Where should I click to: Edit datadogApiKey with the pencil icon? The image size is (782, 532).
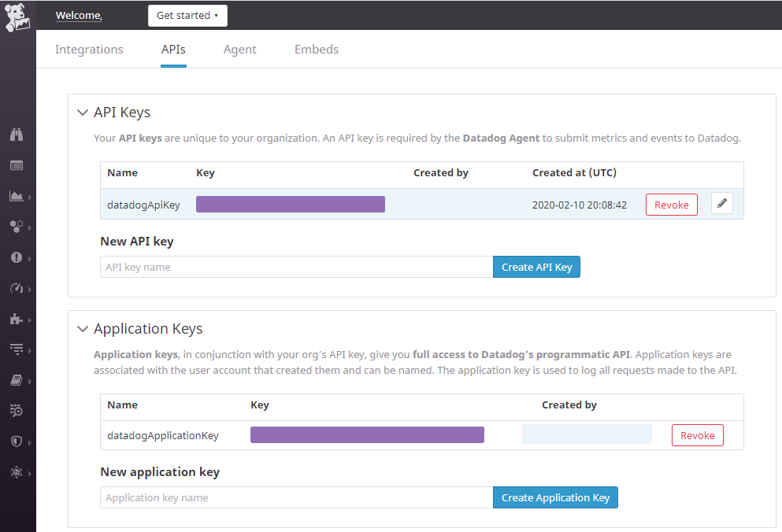(x=722, y=204)
